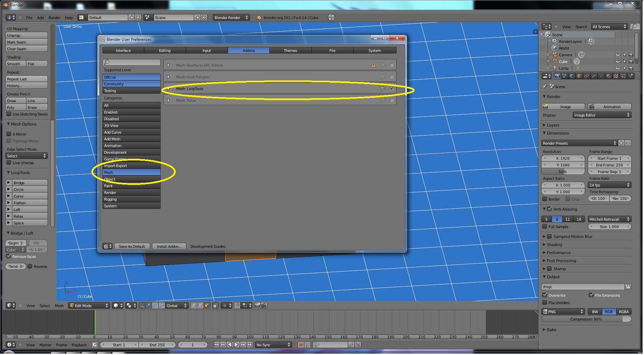Screen dimensions: 644x355
Task: Click the Animation render button
Action: point(610,107)
